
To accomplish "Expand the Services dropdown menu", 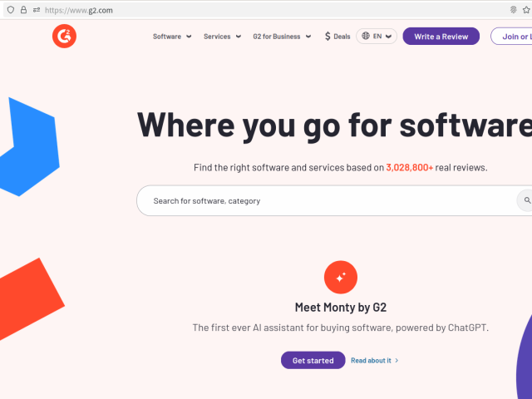I will [x=222, y=37].
